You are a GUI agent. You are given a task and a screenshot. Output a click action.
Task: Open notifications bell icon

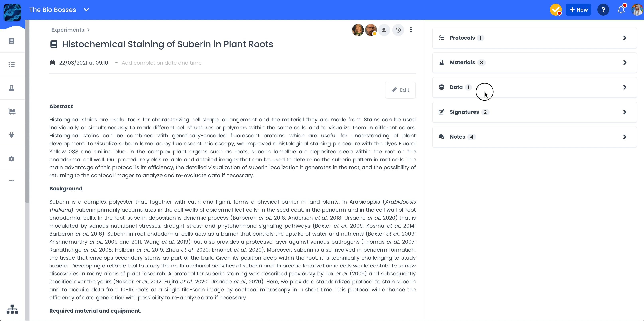point(621,10)
